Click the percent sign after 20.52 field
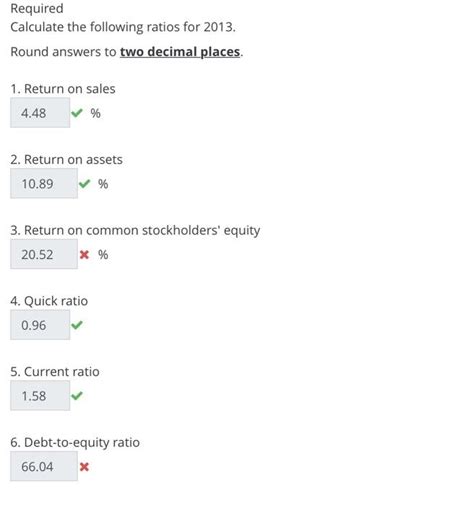Image resolution: width=474 pixels, height=505 pixels. (x=103, y=255)
